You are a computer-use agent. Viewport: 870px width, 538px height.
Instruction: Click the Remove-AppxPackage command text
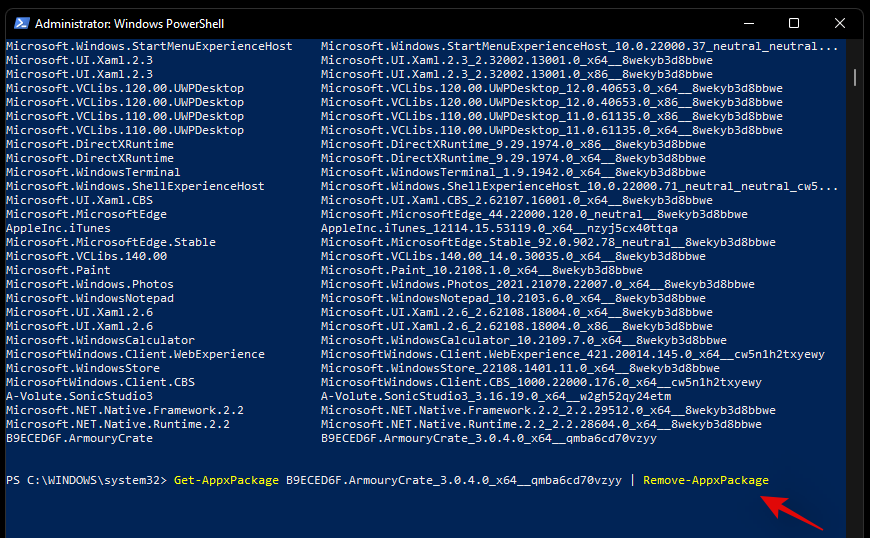tap(705, 480)
